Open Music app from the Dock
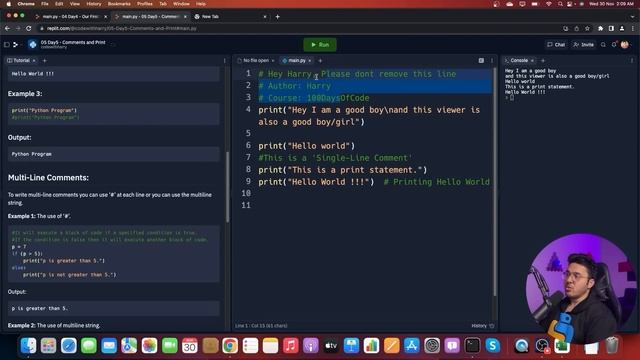This screenshot has height=360, width=640. (290, 346)
